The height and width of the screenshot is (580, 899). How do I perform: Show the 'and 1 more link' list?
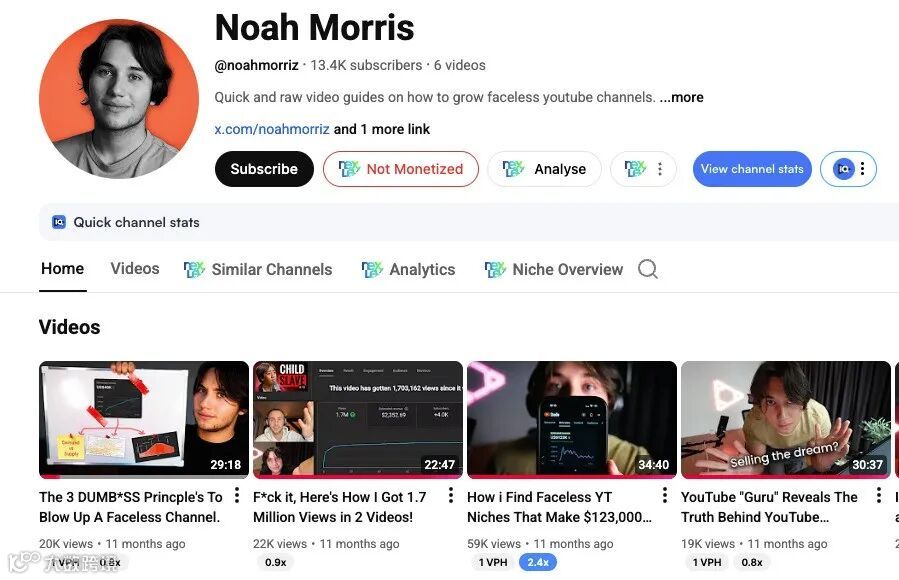tap(382, 130)
